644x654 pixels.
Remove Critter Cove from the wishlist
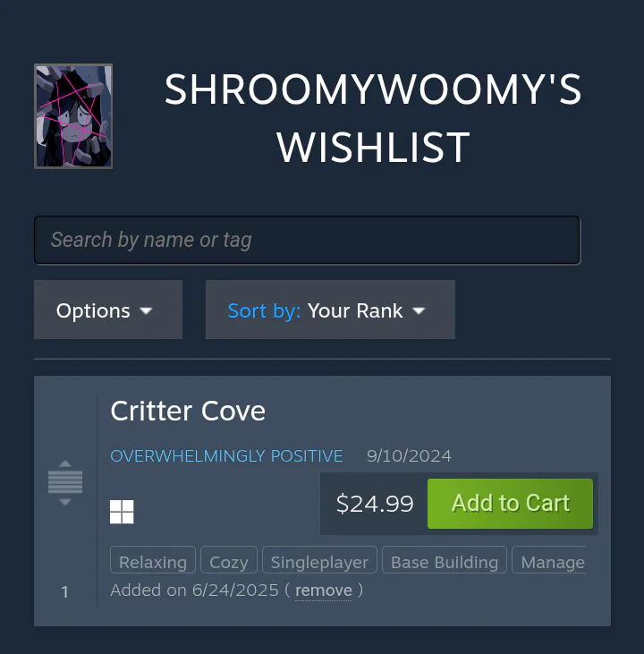click(x=324, y=590)
